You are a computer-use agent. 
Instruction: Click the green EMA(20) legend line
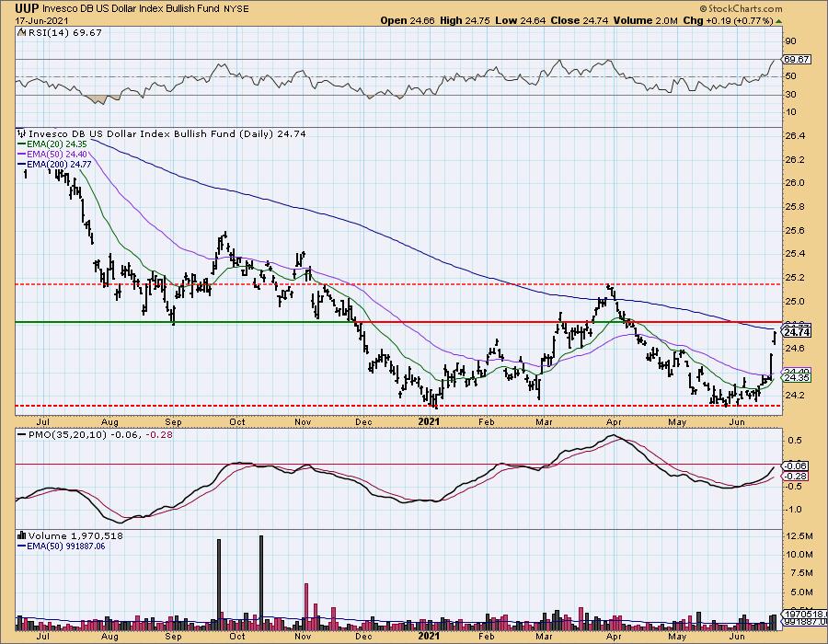tap(22, 144)
